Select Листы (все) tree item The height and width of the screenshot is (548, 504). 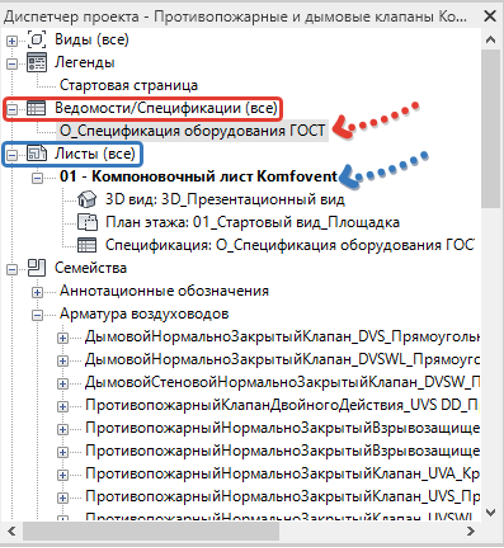[x=94, y=153]
